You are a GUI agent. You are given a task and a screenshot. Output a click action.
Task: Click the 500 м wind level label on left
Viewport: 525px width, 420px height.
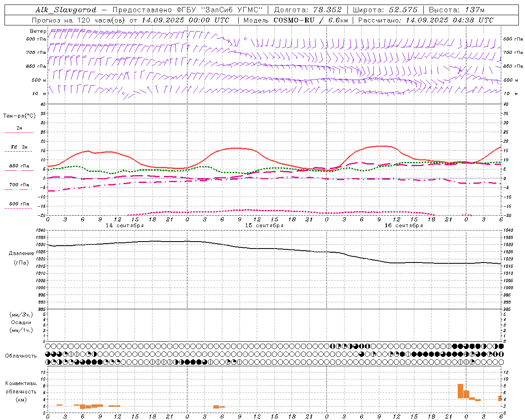39,80
